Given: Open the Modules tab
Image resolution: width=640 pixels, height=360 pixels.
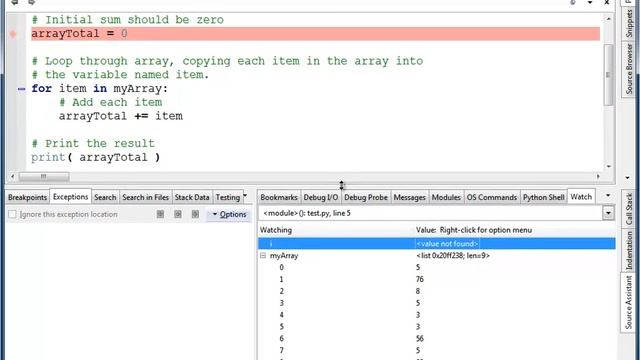Looking at the screenshot, I should click(x=446, y=198).
